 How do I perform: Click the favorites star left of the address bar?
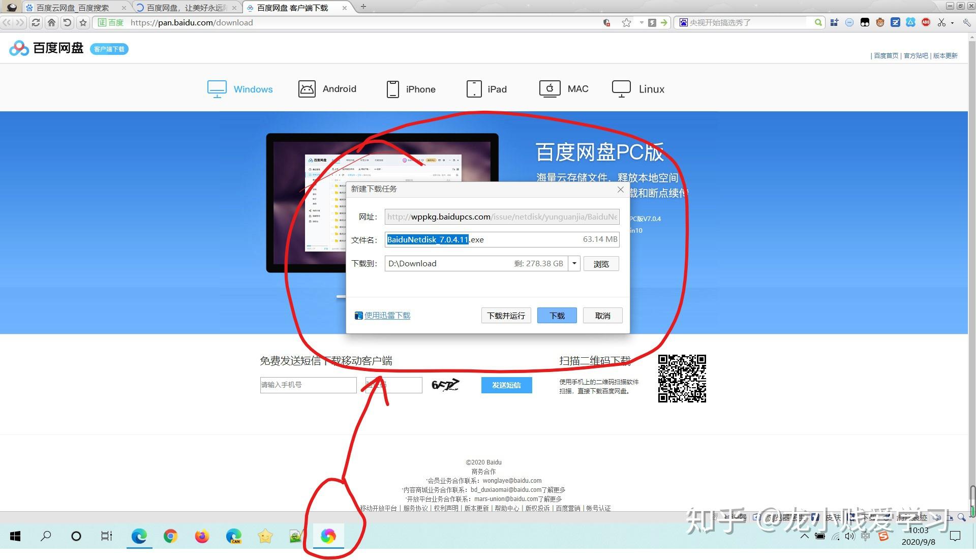tap(83, 22)
